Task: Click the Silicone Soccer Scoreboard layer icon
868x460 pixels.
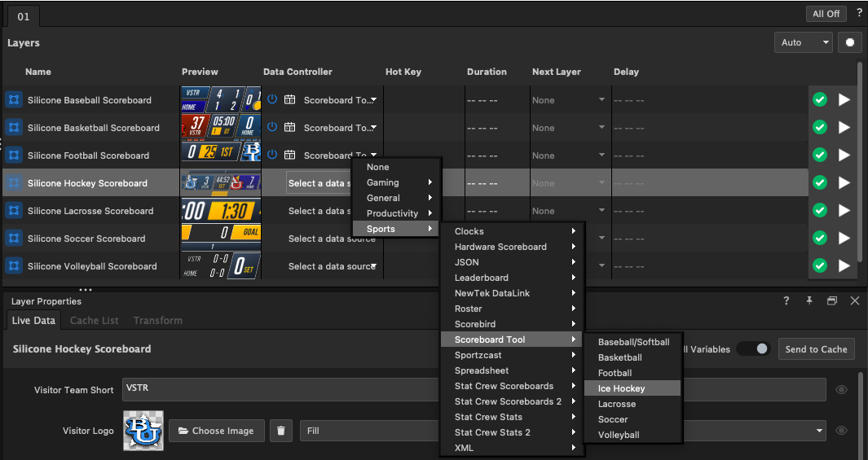Action: (14, 239)
